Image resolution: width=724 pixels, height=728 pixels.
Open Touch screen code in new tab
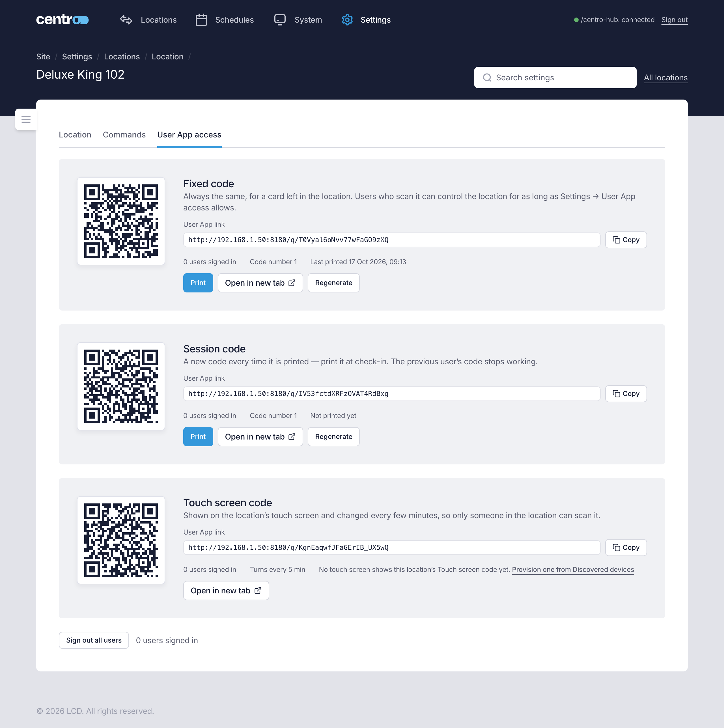(226, 591)
